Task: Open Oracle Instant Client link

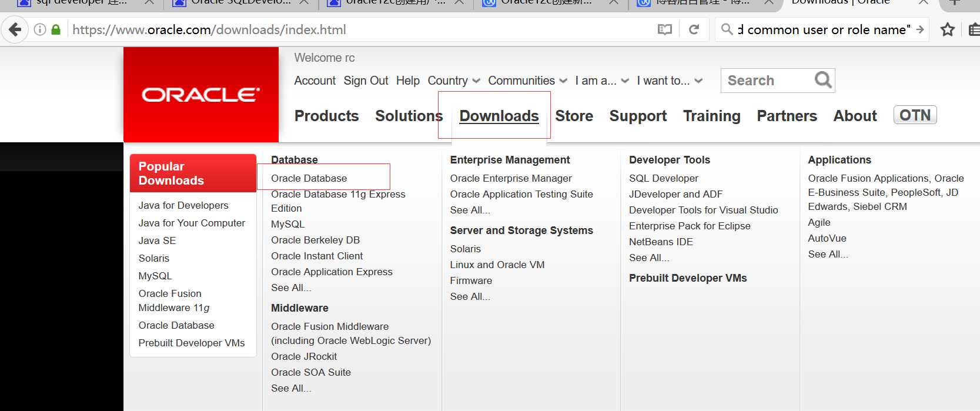Action: 317,256
